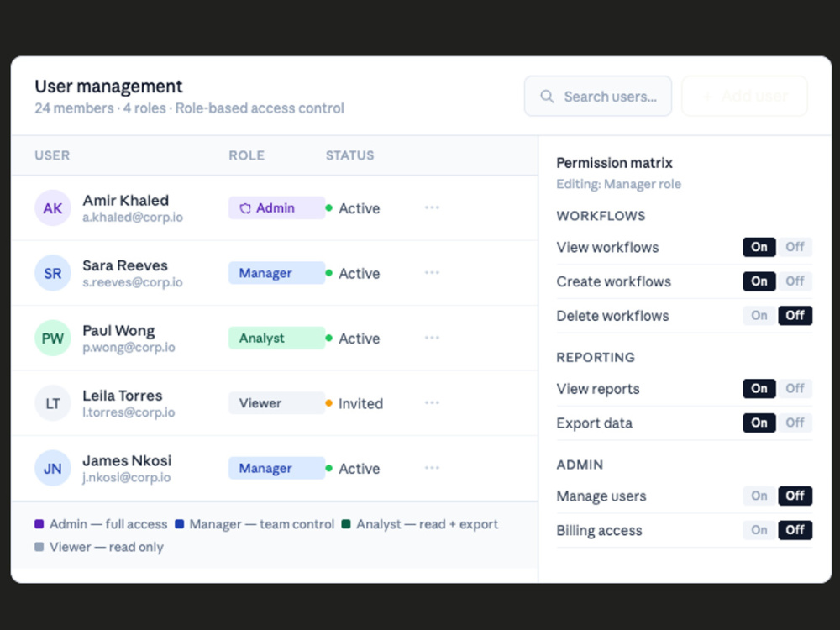Open Amir Khaled's email a.khaled@corp.io

coord(133,218)
